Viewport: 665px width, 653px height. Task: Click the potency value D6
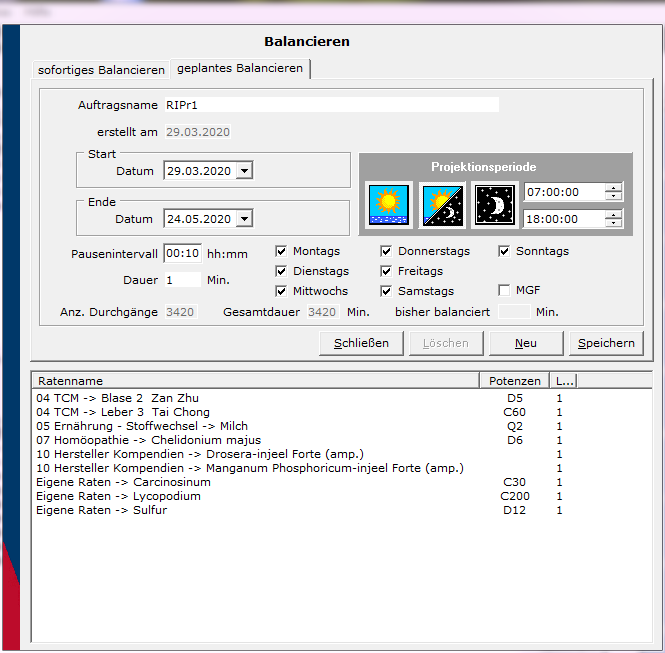coord(514,440)
